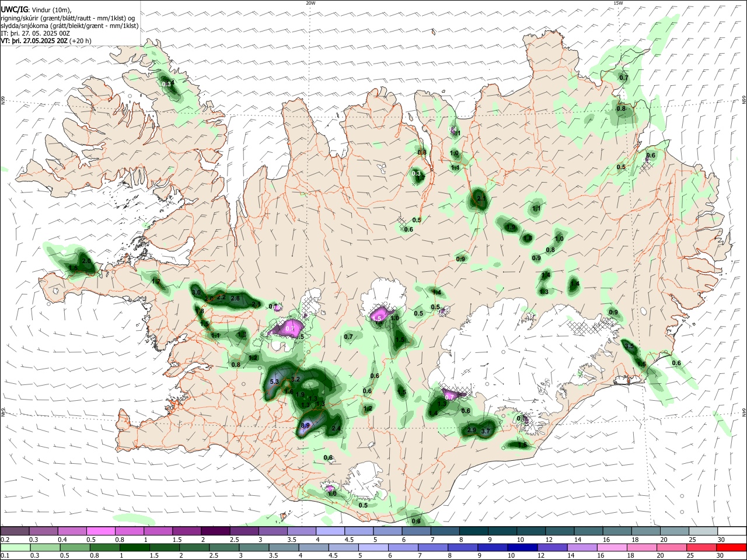The image size is (747, 560).
Task: Click the VT: þri. 27.05.2025 20Z valid time
Action: (34, 41)
